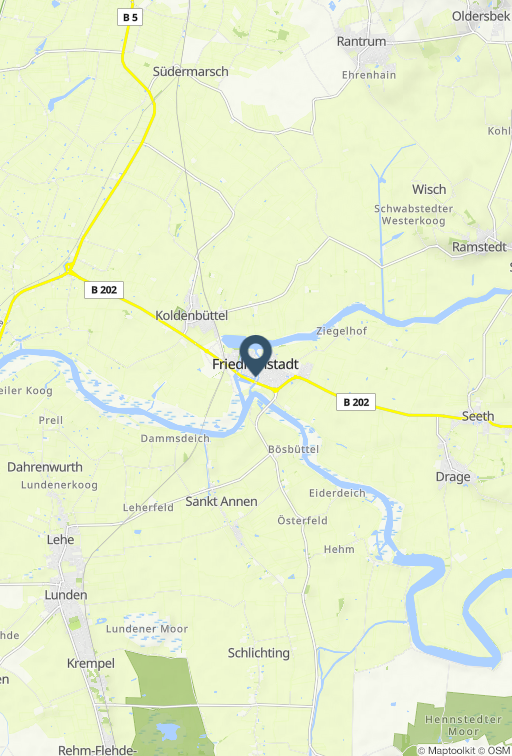Click the Hennstedter Moor forest label
The height and width of the screenshot is (756, 512).
pos(463,725)
